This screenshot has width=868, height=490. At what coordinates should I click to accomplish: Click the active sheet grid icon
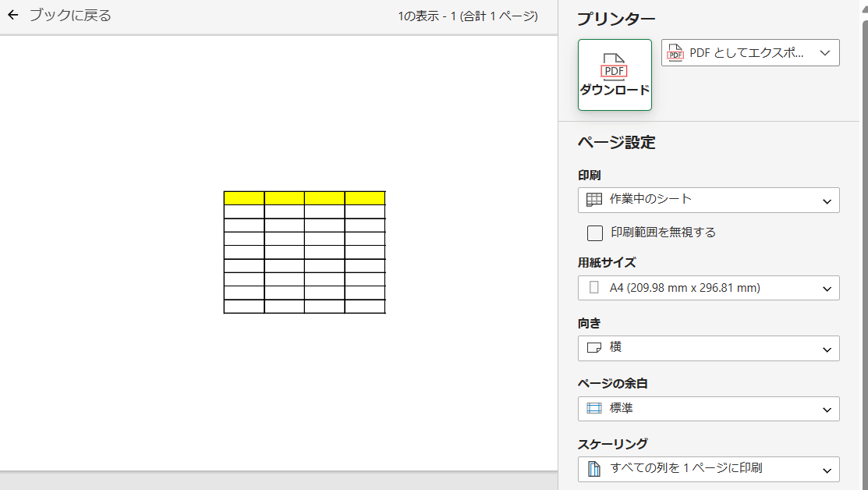[x=594, y=199]
